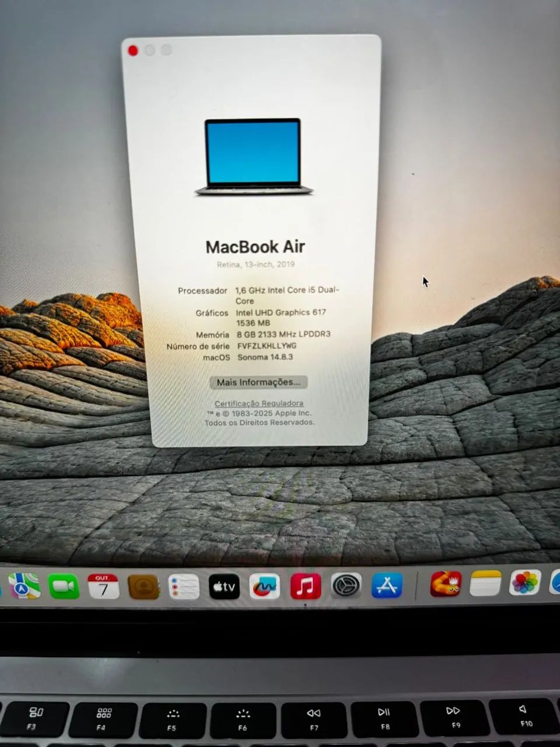Open the Freeform app in Dock

click(x=265, y=587)
